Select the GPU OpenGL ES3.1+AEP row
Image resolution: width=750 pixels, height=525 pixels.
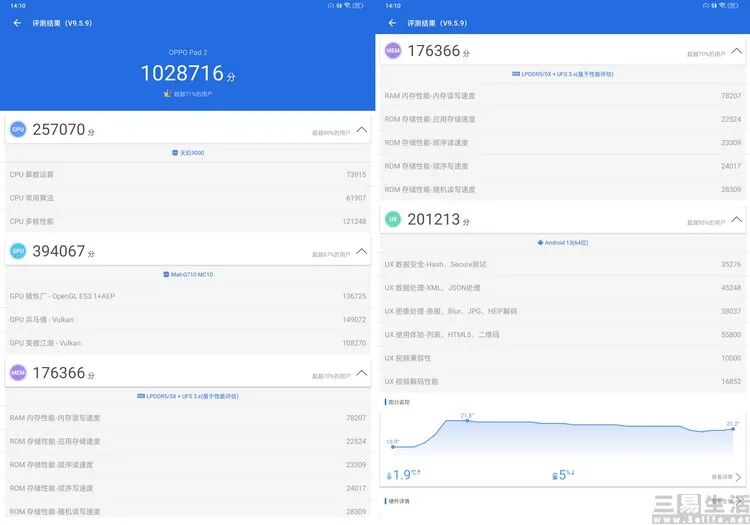[x=188, y=296]
